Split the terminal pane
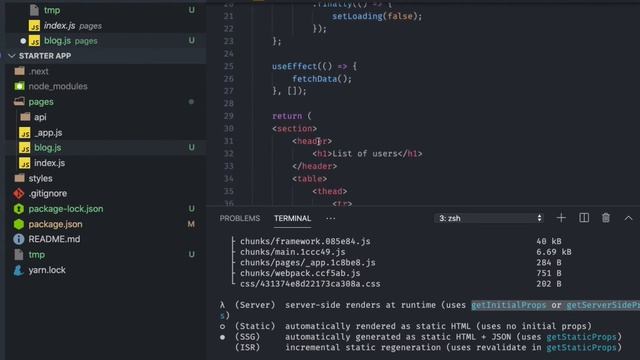 click(584, 218)
